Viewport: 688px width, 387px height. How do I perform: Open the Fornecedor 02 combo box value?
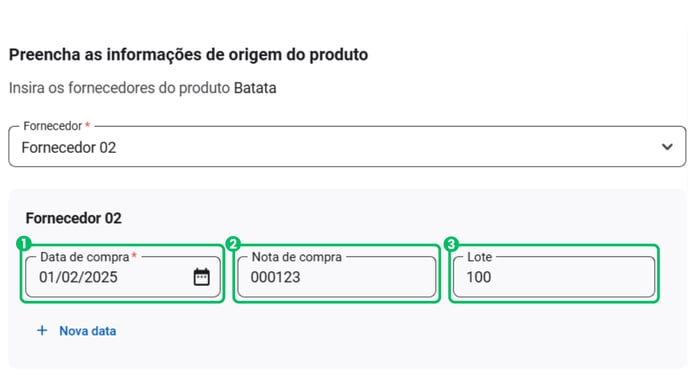coord(347,147)
